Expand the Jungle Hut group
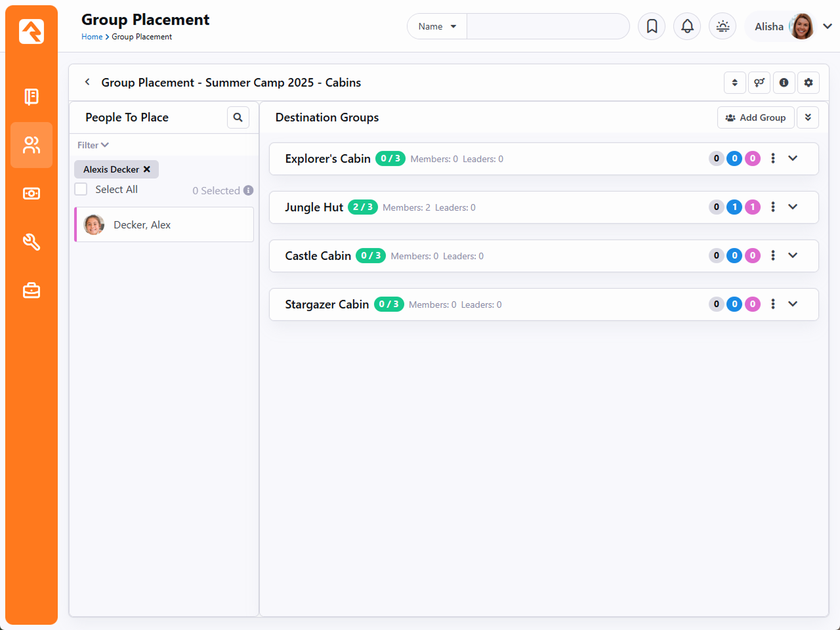The height and width of the screenshot is (630, 840). click(793, 207)
